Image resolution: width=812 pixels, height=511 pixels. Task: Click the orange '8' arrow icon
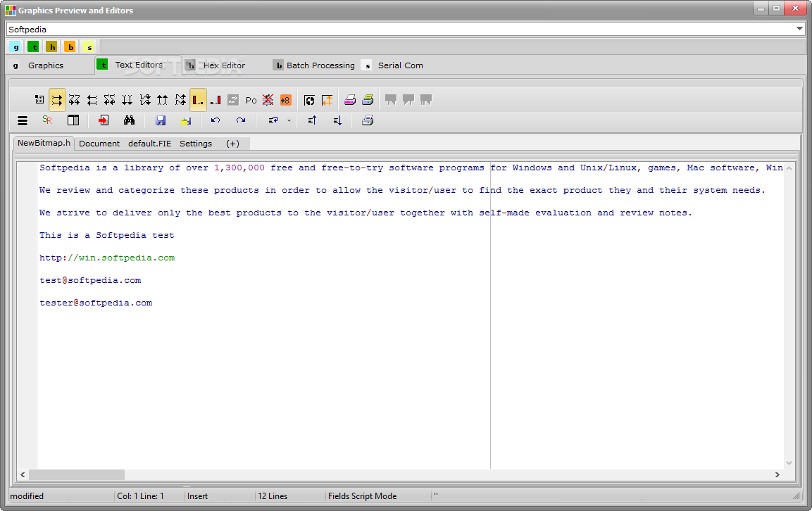285,100
